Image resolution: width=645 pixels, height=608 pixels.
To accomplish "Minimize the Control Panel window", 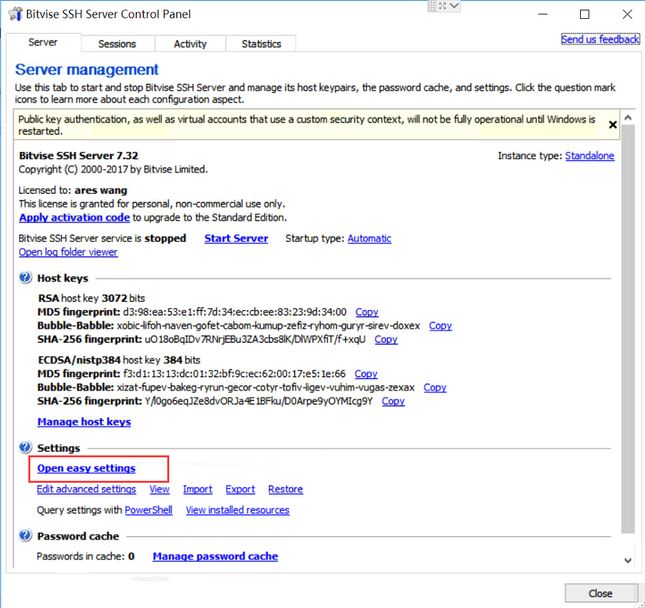I will click(x=543, y=14).
